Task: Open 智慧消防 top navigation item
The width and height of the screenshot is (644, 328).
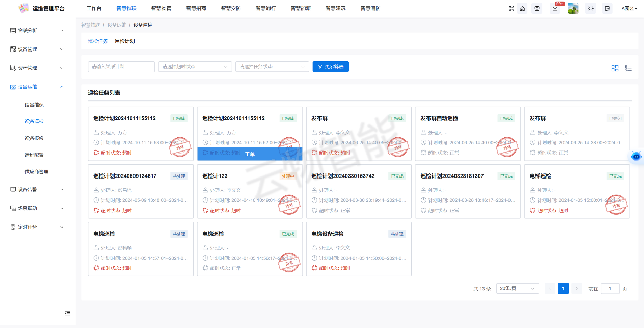Action: coord(370,8)
